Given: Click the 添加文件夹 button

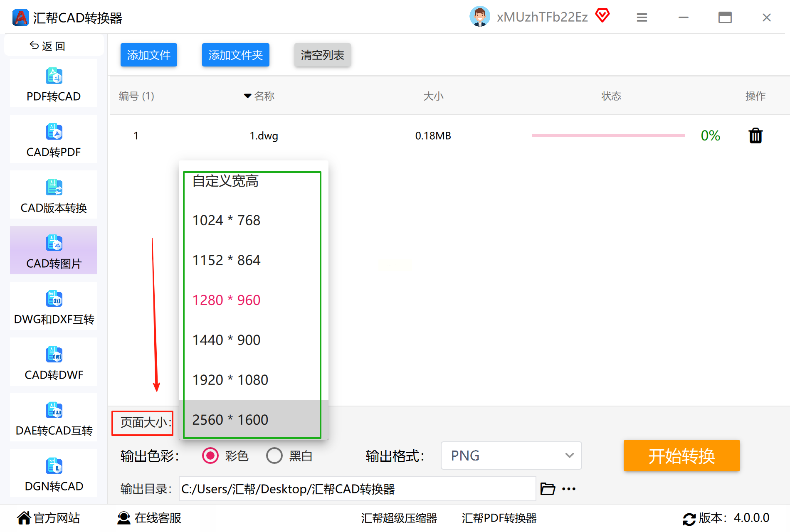Looking at the screenshot, I should coord(236,55).
